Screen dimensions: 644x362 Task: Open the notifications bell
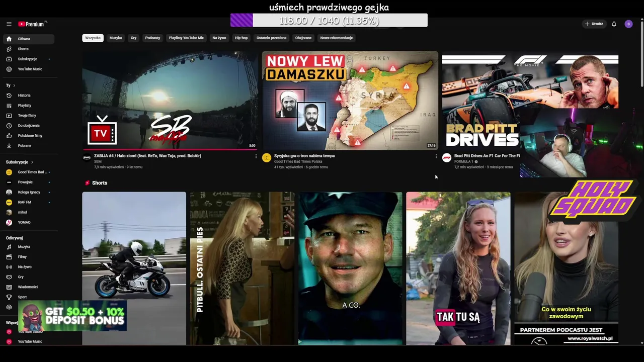pyautogui.click(x=614, y=24)
